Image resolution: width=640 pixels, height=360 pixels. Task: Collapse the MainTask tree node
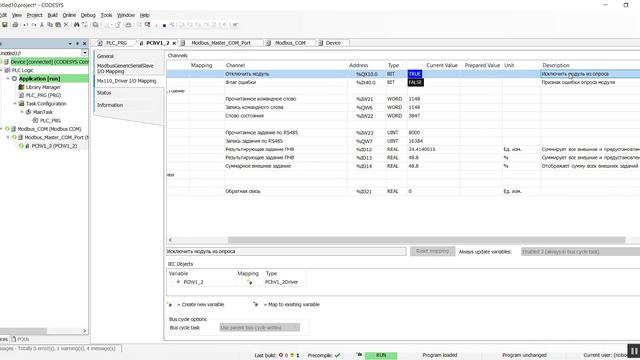point(22,112)
